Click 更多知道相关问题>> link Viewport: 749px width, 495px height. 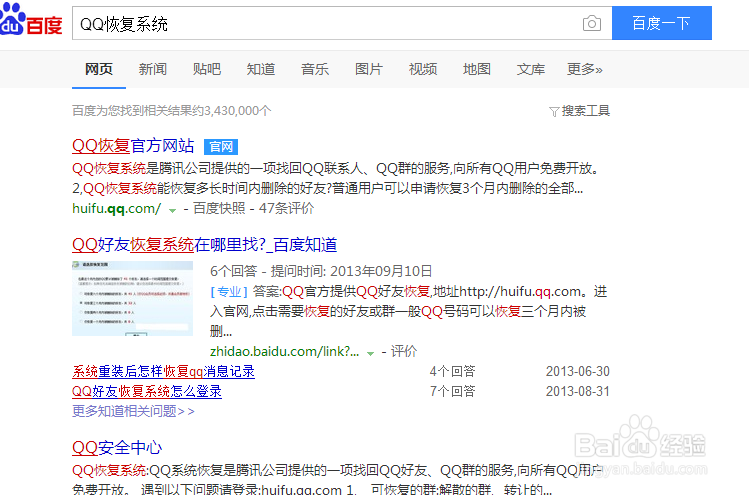click(x=133, y=411)
